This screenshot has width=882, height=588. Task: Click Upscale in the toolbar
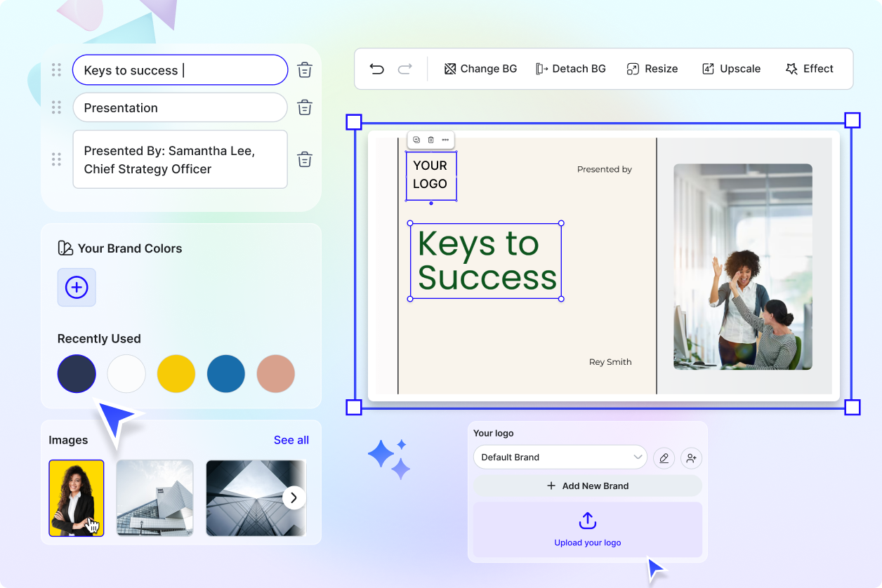[731, 69]
